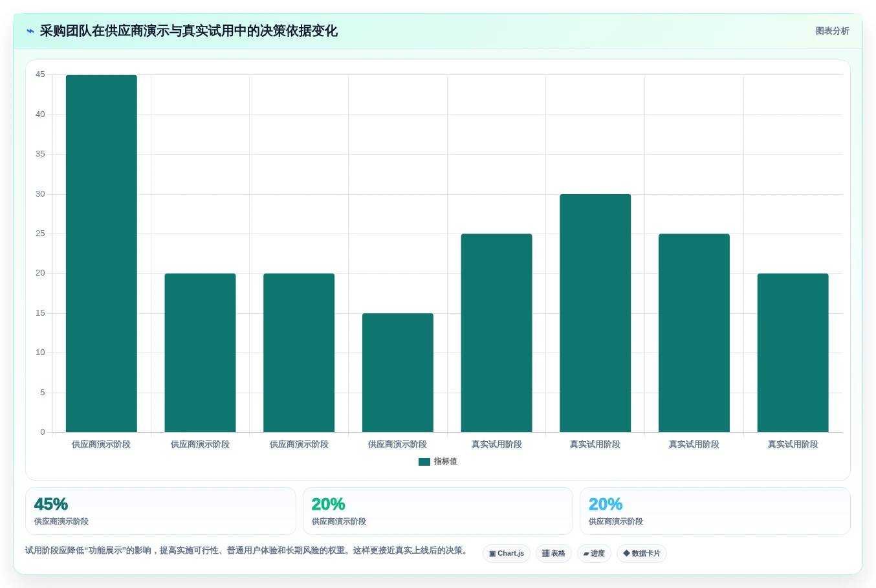Click the y-axis label 10
The image size is (876, 588).
click(x=40, y=353)
